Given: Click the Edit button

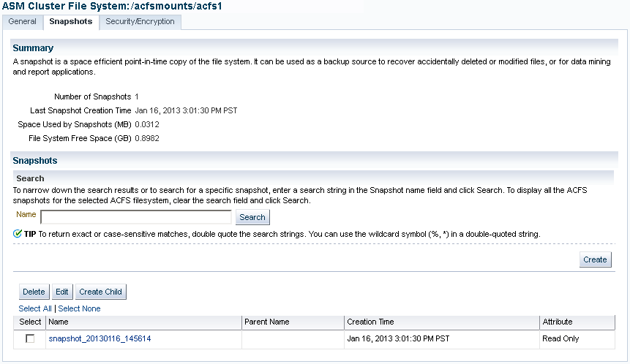Looking at the screenshot, I should (x=62, y=292).
